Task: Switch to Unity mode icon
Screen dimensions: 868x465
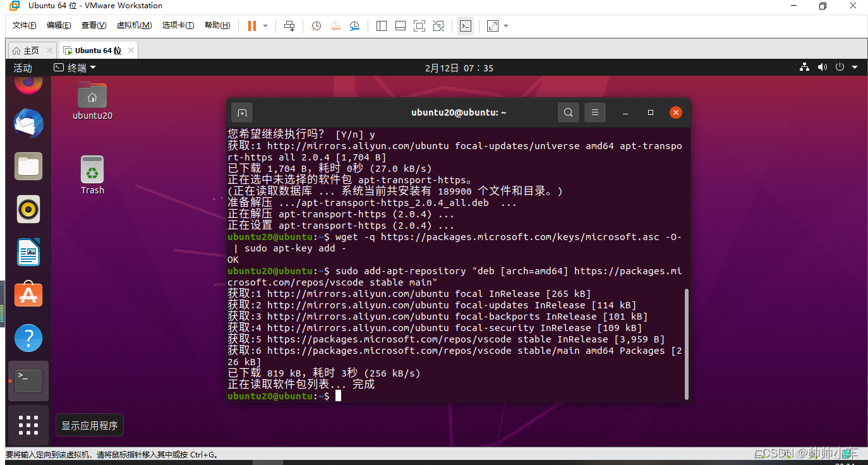Action: (x=438, y=26)
